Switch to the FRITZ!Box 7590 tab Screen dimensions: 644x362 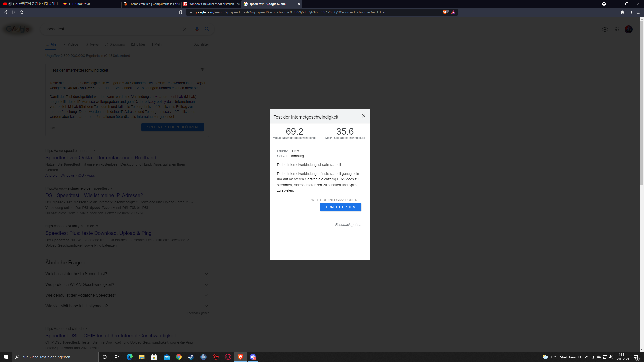tap(91, 4)
